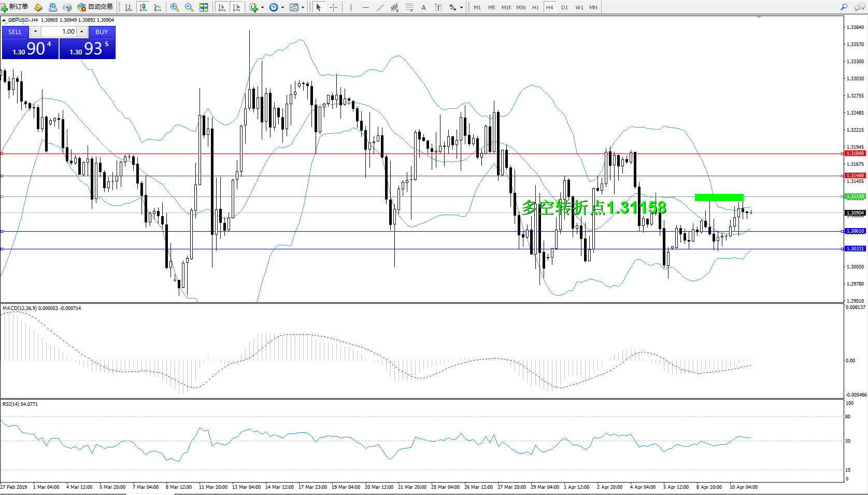
Task: Expand the Templates dropdown arrow
Action: [303, 7]
